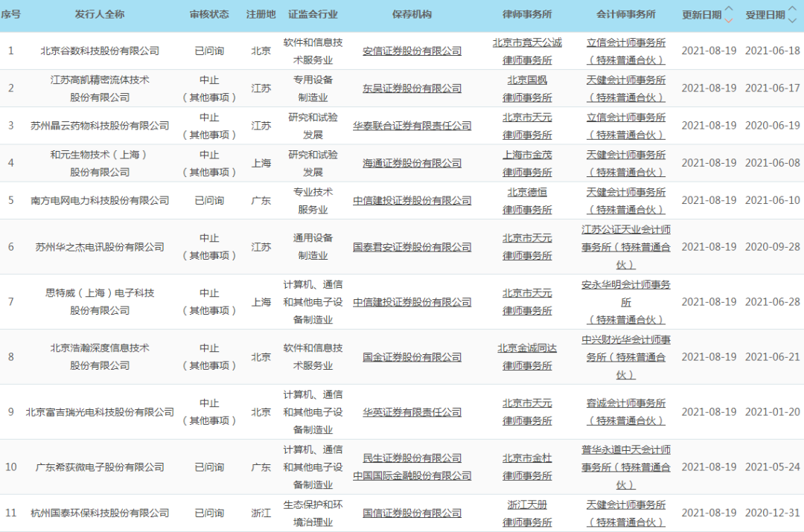Open 北京市竞天公诚律师事务所 link
This screenshot has height=532, width=804.
[527, 51]
